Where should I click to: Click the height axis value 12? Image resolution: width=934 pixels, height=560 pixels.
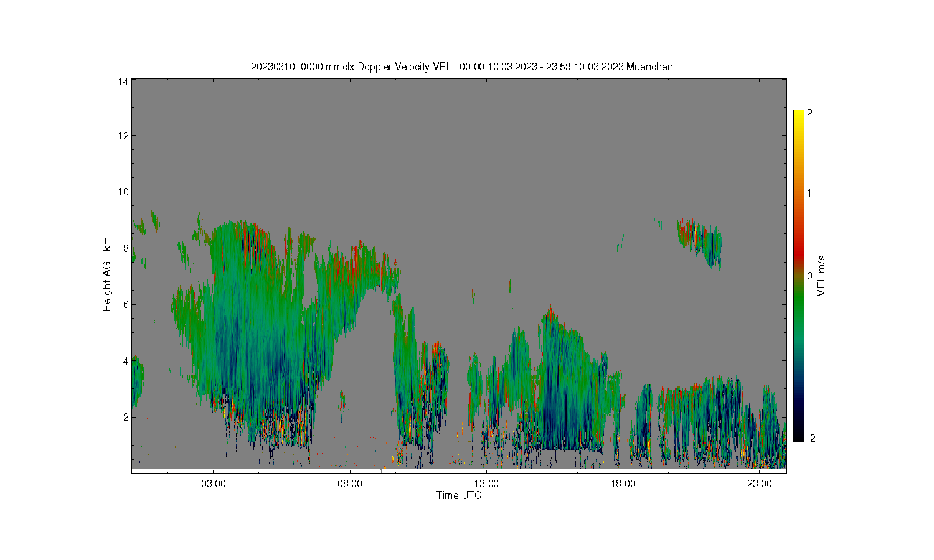[x=123, y=136]
